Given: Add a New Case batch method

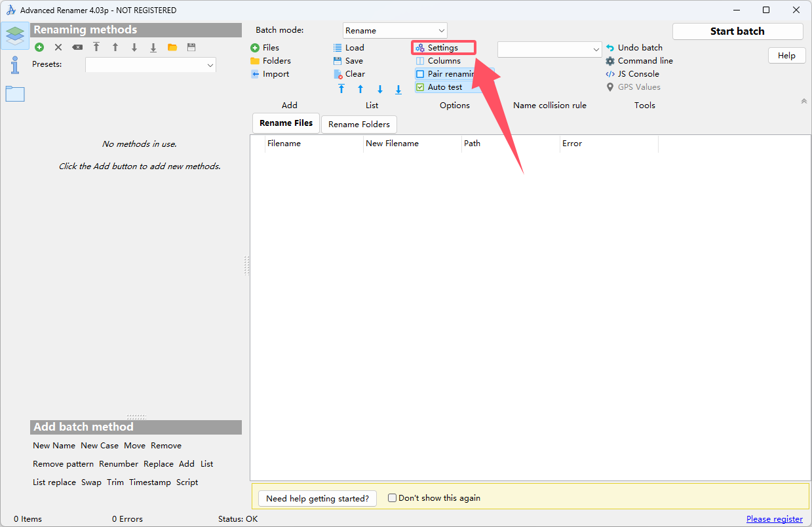Looking at the screenshot, I should point(100,446).
